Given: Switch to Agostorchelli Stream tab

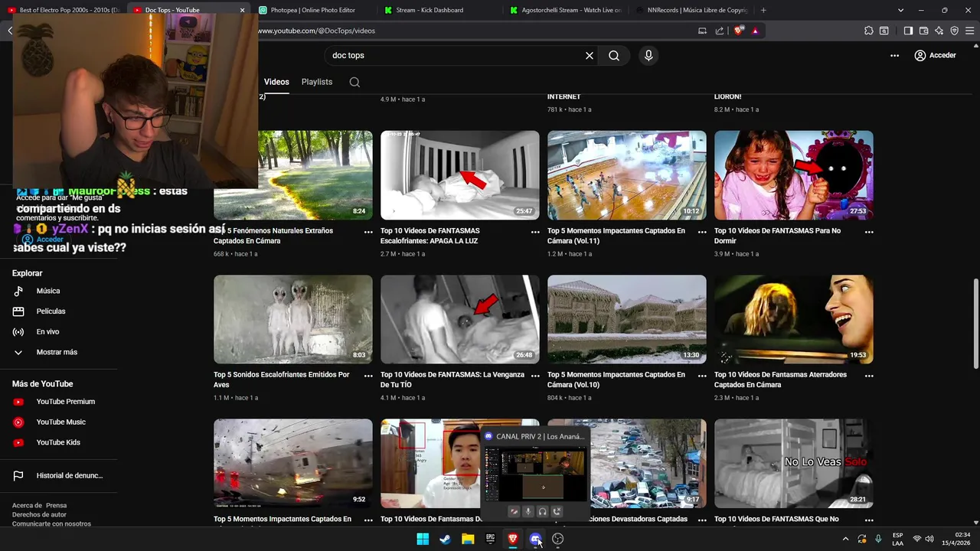Looking at the screenshot, I should pos(567,10).
